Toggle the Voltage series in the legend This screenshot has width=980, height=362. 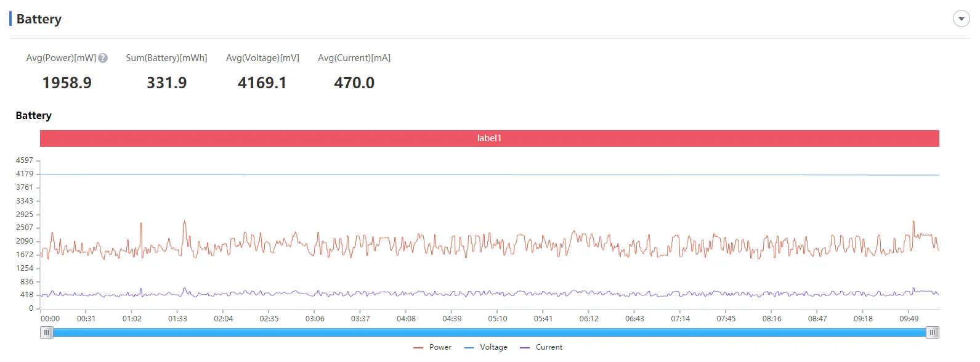[486, 347]
